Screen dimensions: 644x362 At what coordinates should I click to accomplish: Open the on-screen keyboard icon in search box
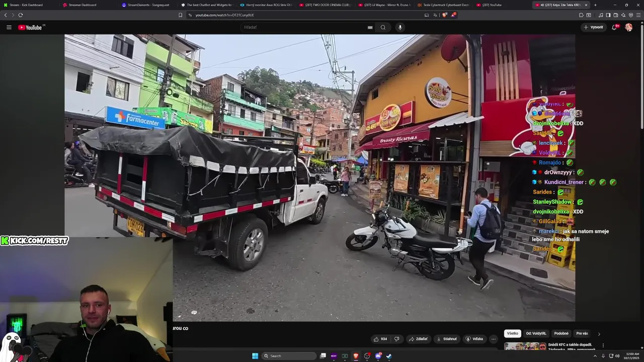click(370, 27)
